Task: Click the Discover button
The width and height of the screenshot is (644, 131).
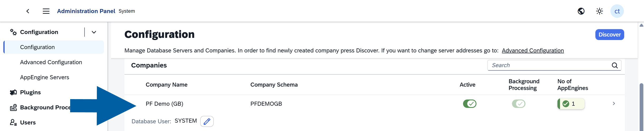Action: 609,35
